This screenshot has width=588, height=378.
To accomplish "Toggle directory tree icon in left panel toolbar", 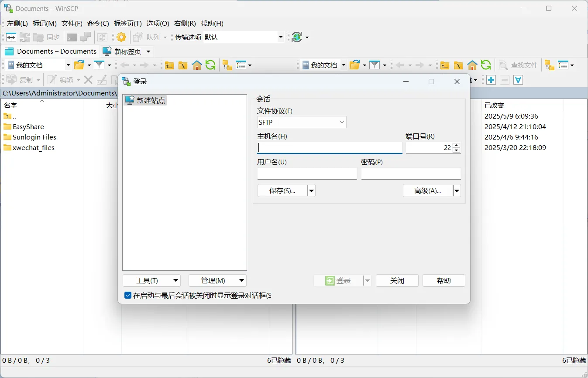I will pos(227,65).
